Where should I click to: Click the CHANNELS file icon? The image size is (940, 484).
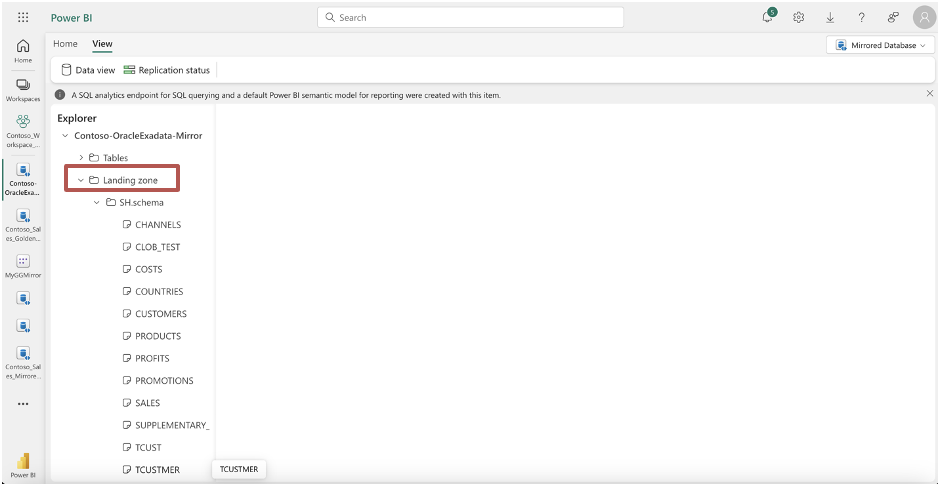[126, 225]
